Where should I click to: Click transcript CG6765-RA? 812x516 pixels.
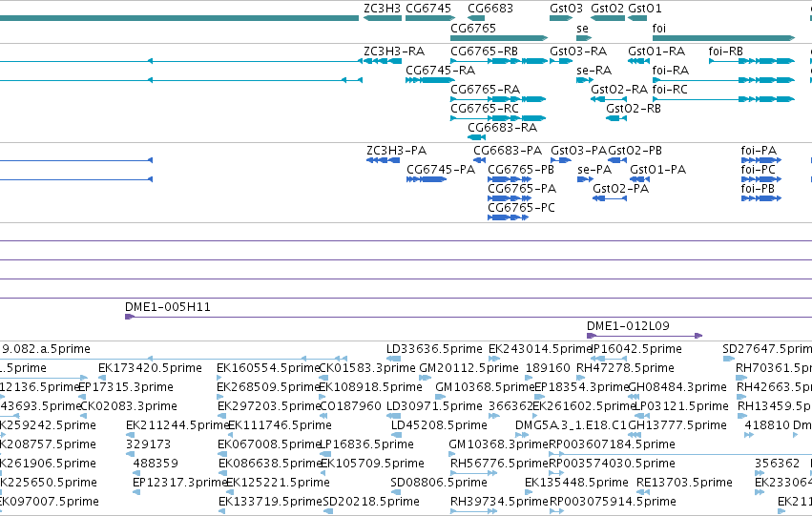coord(486,90)
